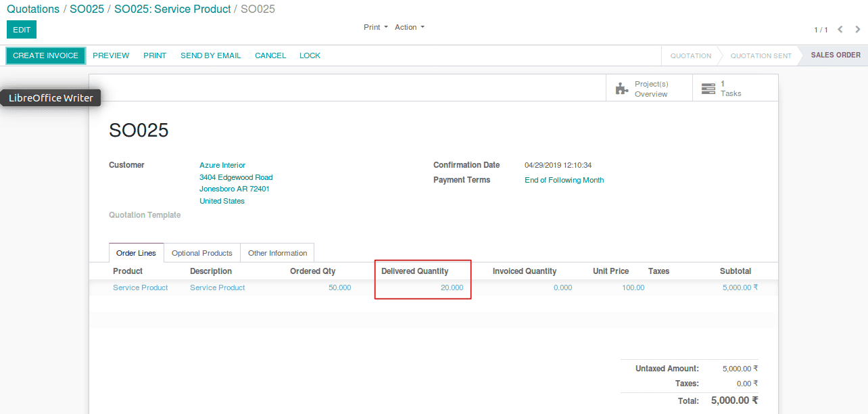Image resolution: width=868 pixels, height=414 pixels.
Task: Switch to Other Information tab
Action: 277,253
